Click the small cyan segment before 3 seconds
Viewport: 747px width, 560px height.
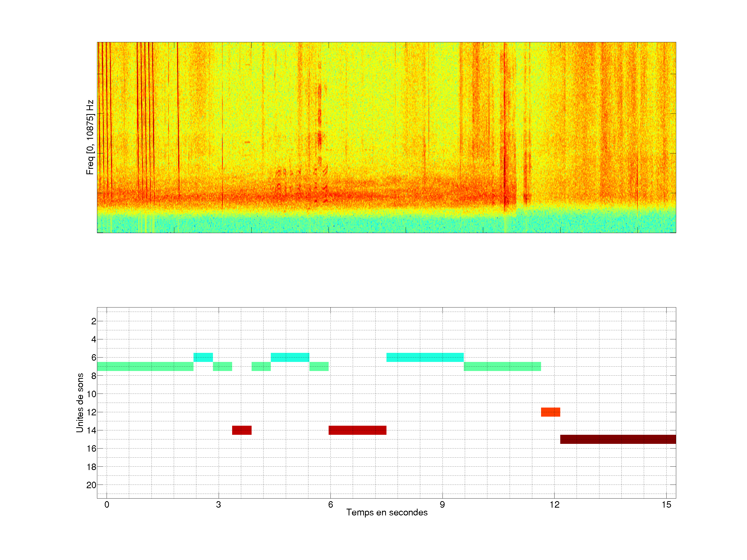pyautogui.click(x=203, y=357)
